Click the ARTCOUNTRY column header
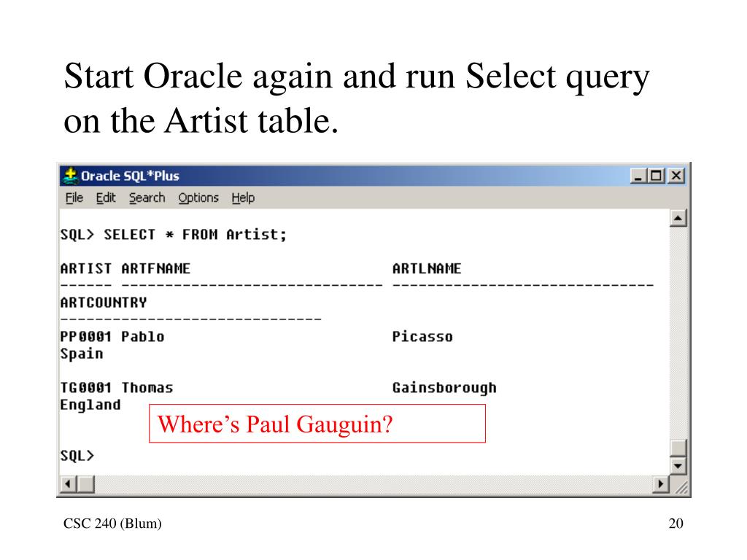The image size is (747, 560). pos(104,303)
